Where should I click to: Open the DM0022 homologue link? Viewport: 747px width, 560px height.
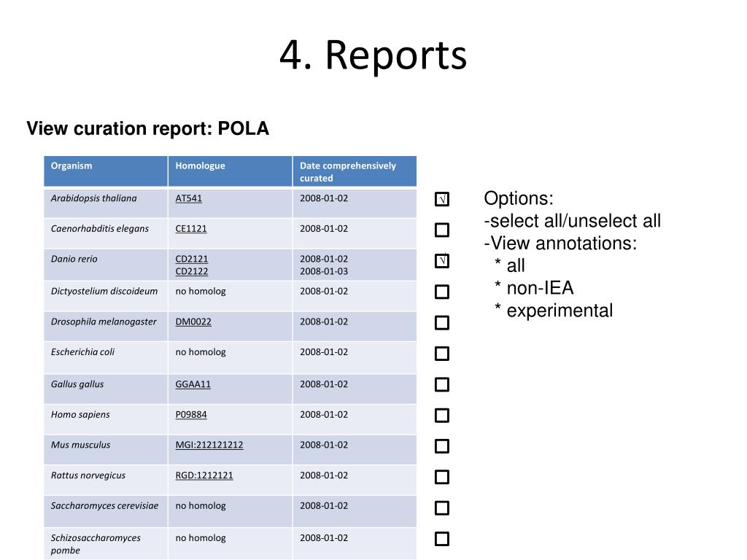coord(193,322)
